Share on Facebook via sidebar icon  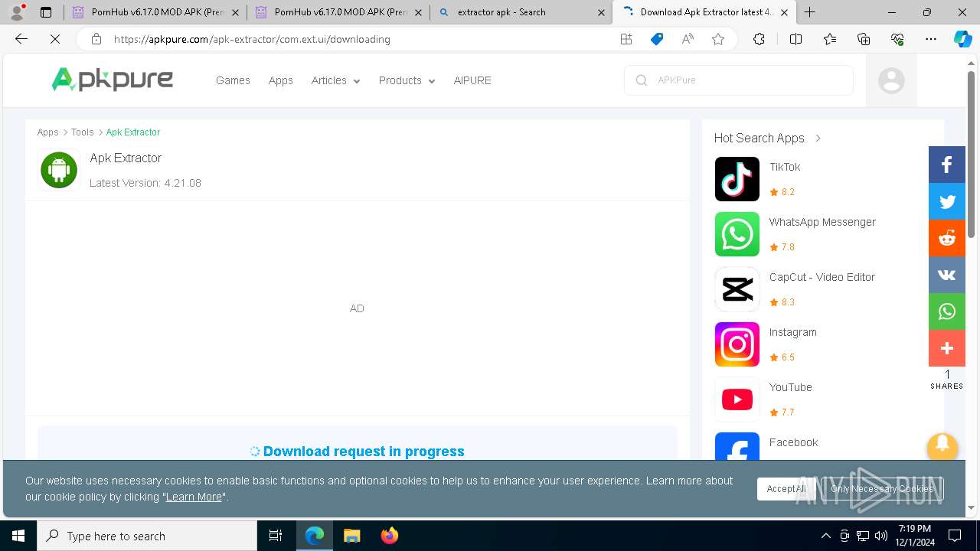947,165
